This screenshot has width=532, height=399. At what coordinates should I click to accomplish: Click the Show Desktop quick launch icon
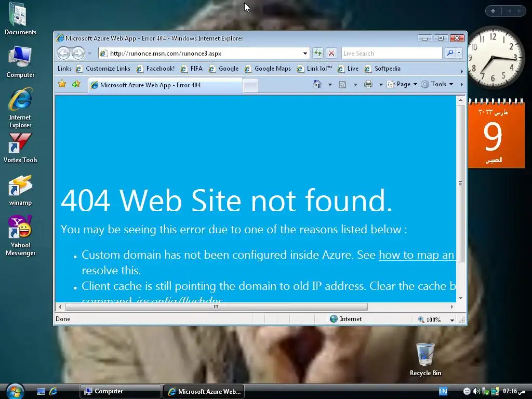pyautogui.click(x=41, y=392)
